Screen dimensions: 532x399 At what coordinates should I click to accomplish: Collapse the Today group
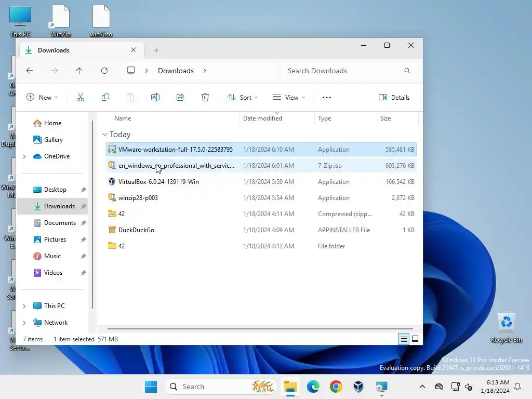104,135
